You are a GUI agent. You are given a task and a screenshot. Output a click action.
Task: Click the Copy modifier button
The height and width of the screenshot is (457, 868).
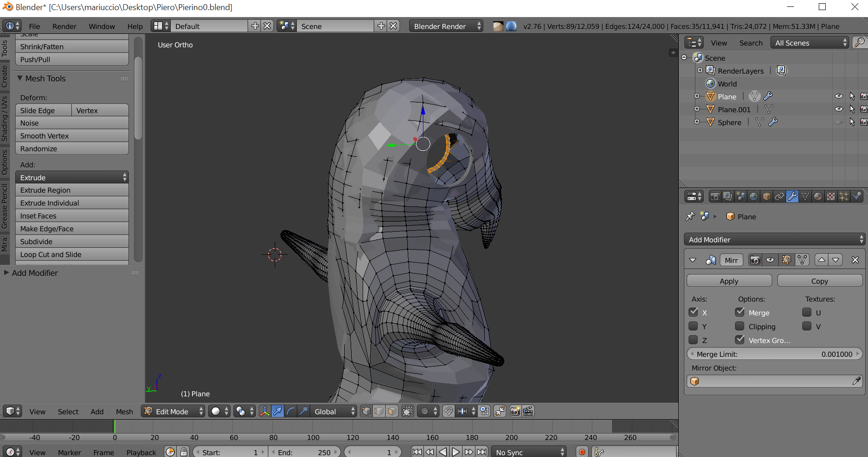click(x=820, y=281)
